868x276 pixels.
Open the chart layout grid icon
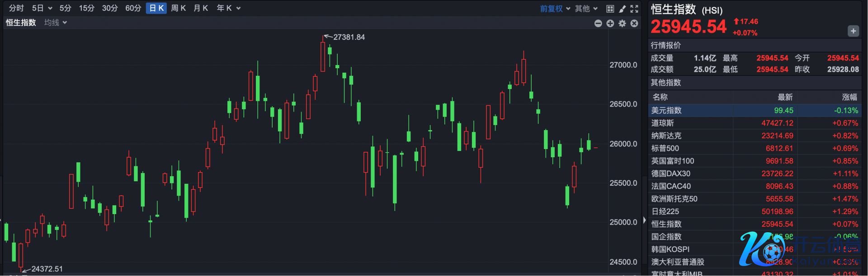pos(610,9)
